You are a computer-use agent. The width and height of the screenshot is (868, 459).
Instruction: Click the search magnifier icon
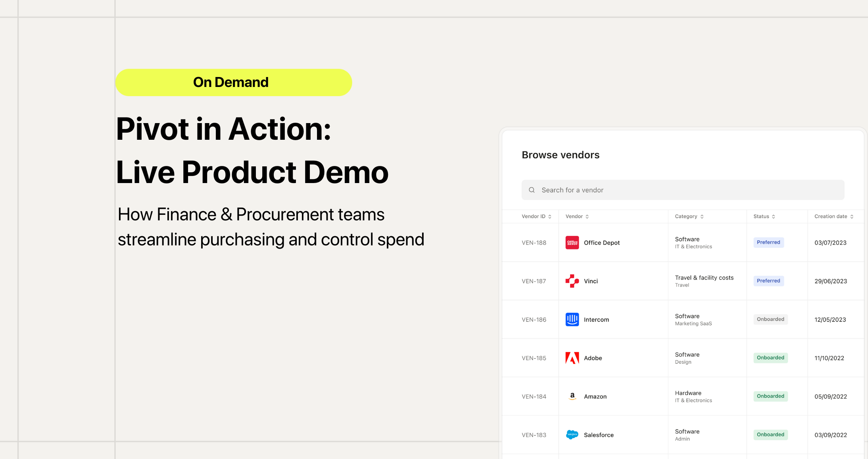[532, 190]
